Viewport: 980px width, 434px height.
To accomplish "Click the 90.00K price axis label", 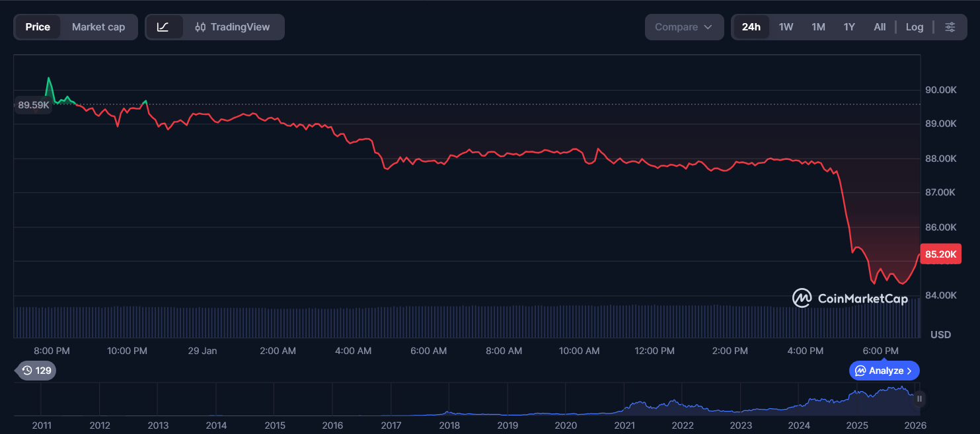I will pyautogui.click(x=941, y=90).
